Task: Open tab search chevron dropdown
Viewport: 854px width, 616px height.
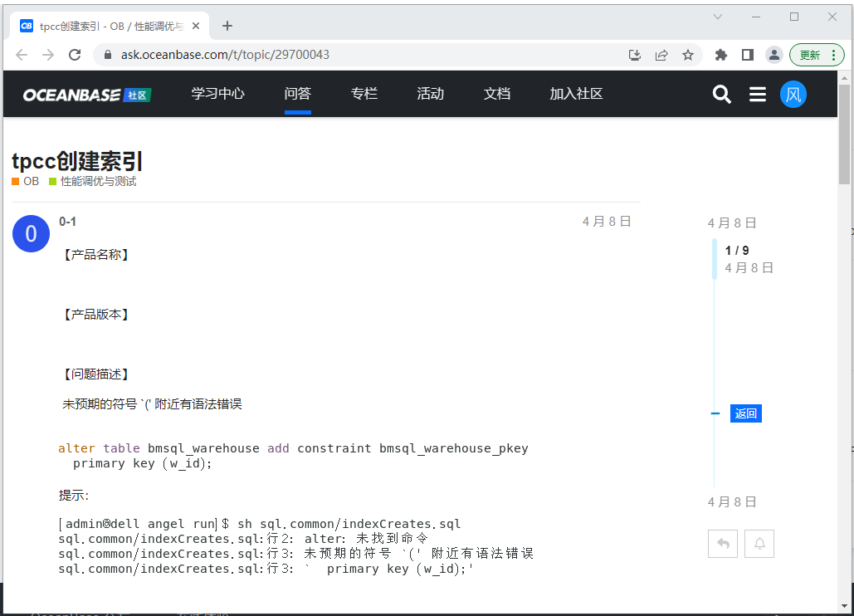Action: tap(718, 17)
